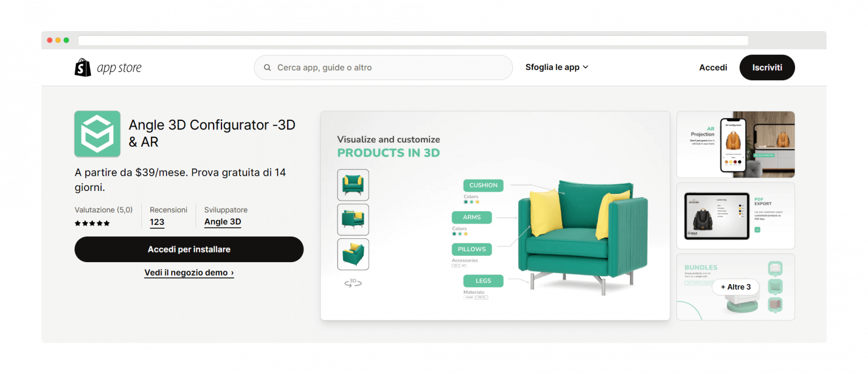Select the WOOD material option for the legs
Screen dimensions: 868x374
470,297
